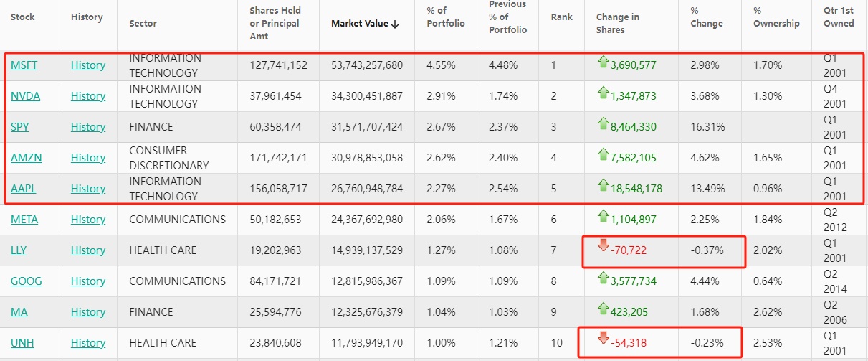Image resolution: width=868 pixels, height=361 pixels.
Task: Click the green up arrow in MSFT row
Action: tap(603, 63)
